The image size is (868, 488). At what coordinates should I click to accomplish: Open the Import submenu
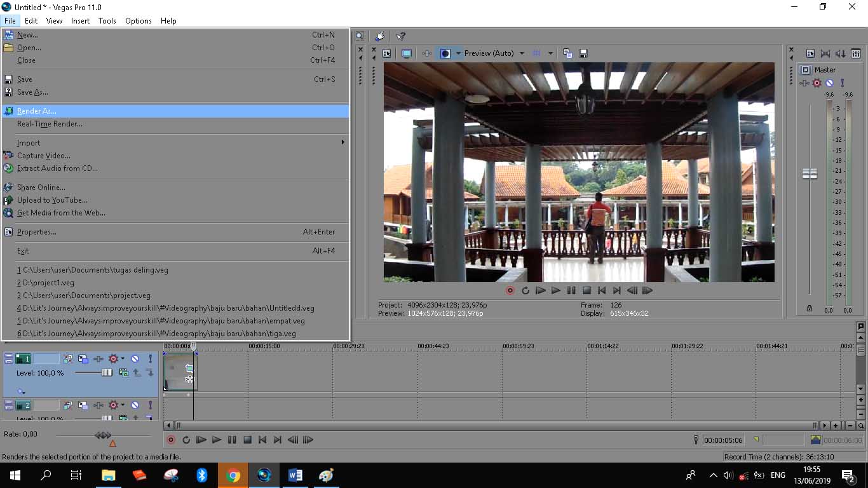pyautogui.click(x=29, y=143)
